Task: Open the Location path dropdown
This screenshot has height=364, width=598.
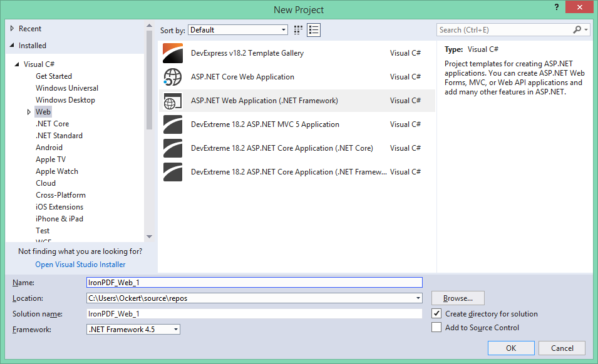Action: coord(418,298)
